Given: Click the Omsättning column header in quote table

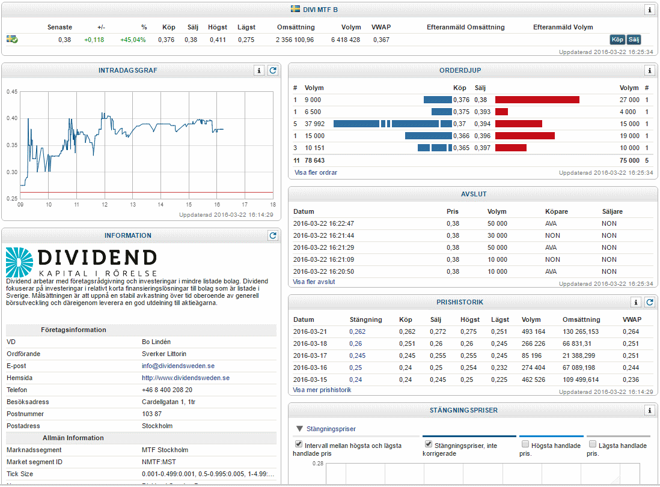Looking at the screenshot, I should pyautogui.click(x=295, y=27).
